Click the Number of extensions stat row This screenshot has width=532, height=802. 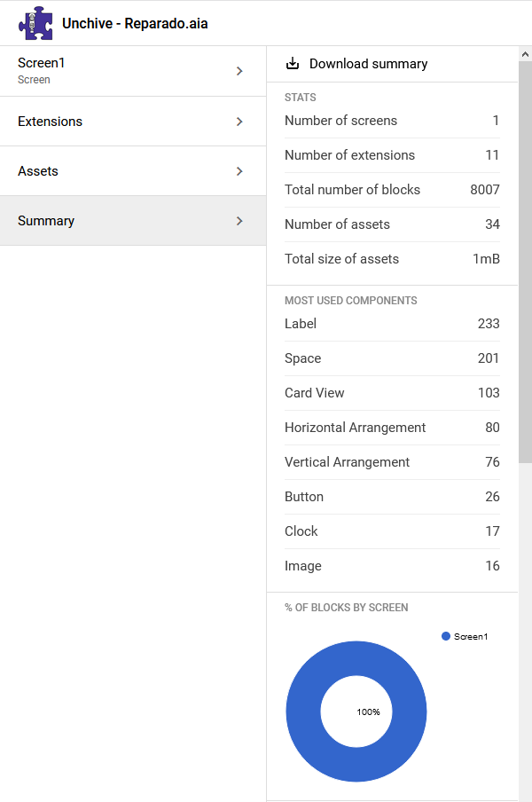click(x=392, y=155)
